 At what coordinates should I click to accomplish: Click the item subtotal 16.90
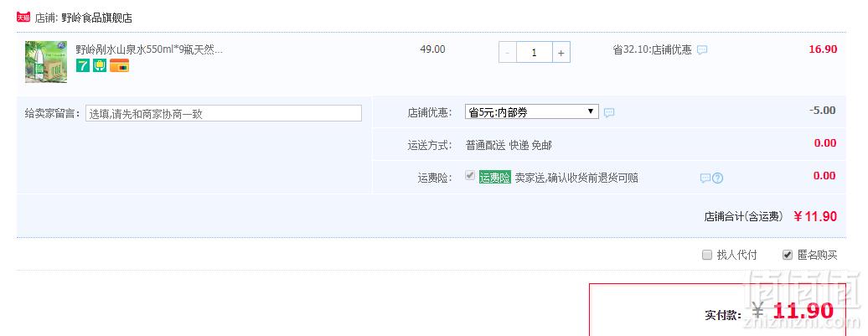[x=823, y=49]
